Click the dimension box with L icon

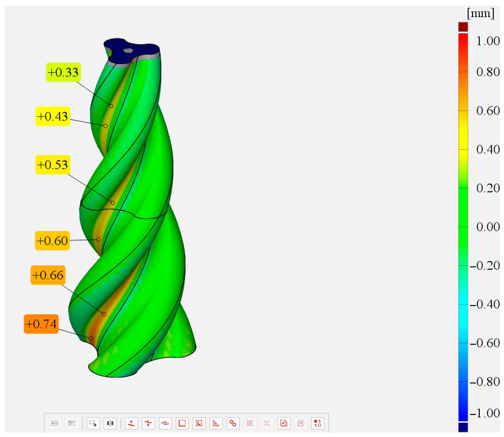click(199, 423)
